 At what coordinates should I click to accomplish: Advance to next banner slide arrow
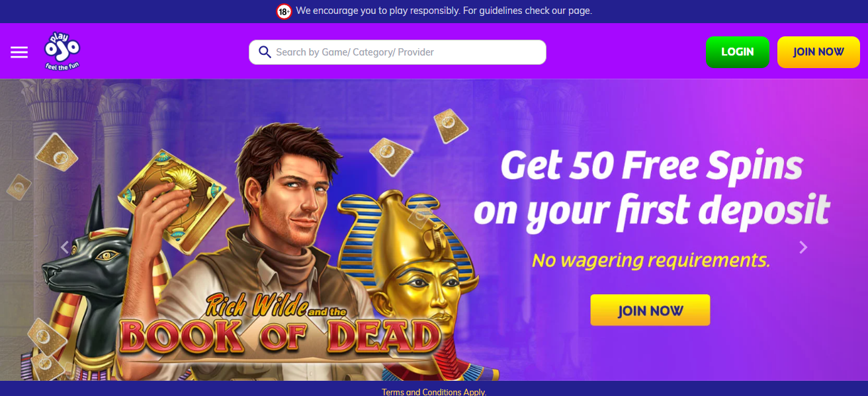click(x=803, y=247)
